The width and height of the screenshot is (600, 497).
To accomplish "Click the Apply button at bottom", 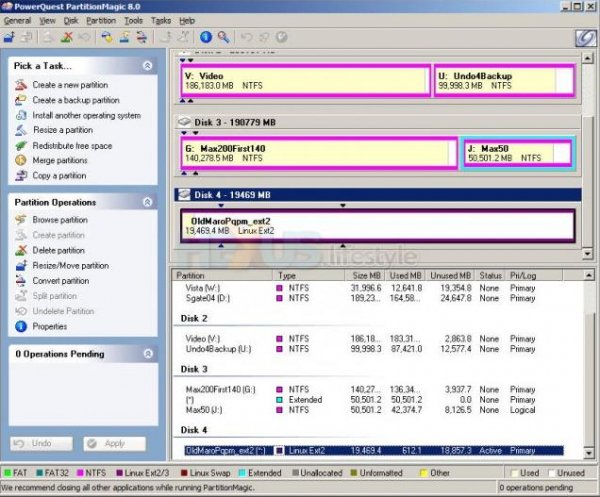I will pyautogui.click(x=114, y=443).
